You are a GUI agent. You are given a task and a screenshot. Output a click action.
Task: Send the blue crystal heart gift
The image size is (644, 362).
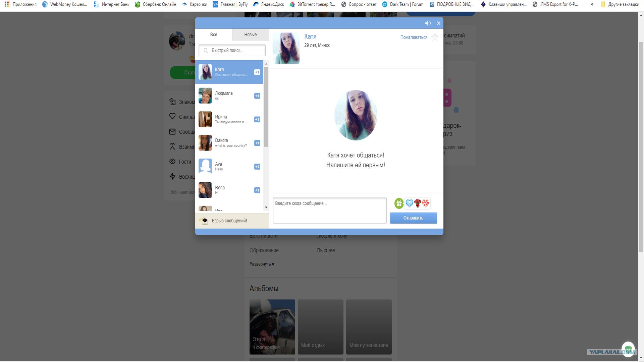[410, 203]
